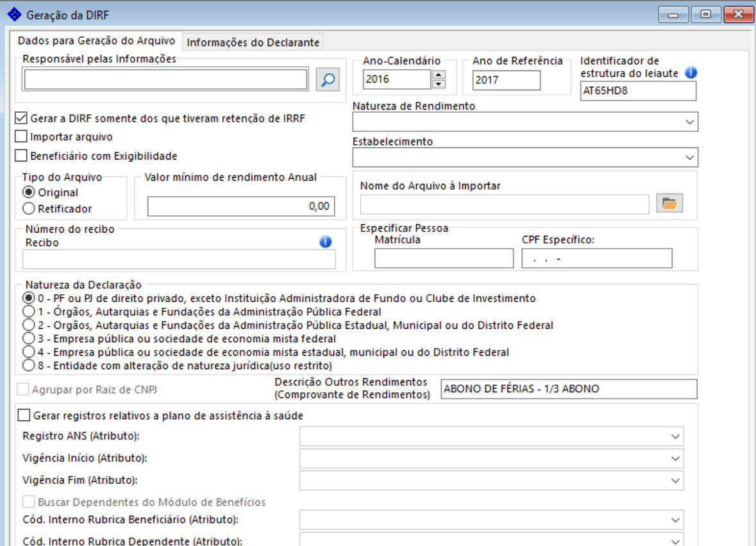Click the folder icon to browse import file
The width and height of the screenshot is (756, 546).
coord(669,203)
